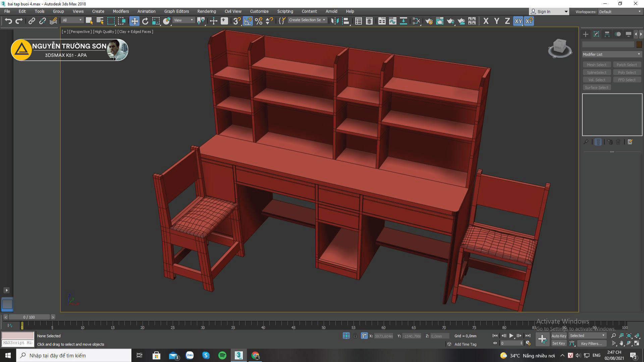Open the Graph Editors menu
The image size is (644, 362).
click(176, 11)
